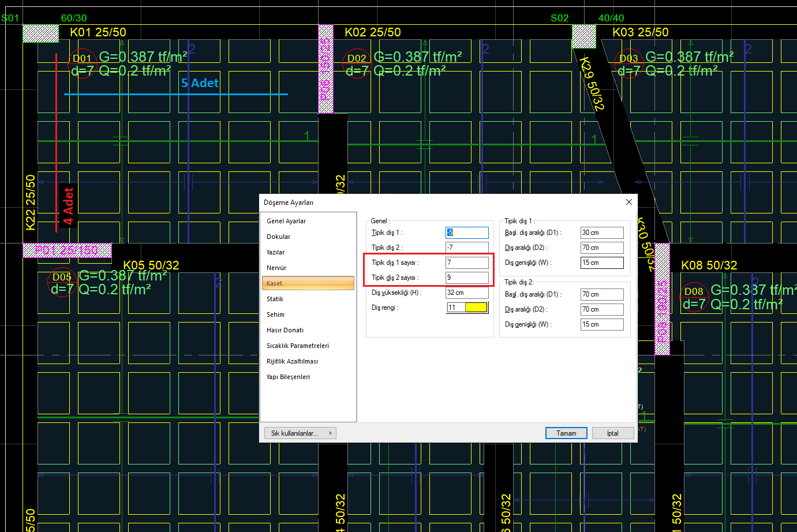The height and width of the screenshot is (532, 797).
Task: Cancel the dialog with İptal
Action: click(613, 433)
